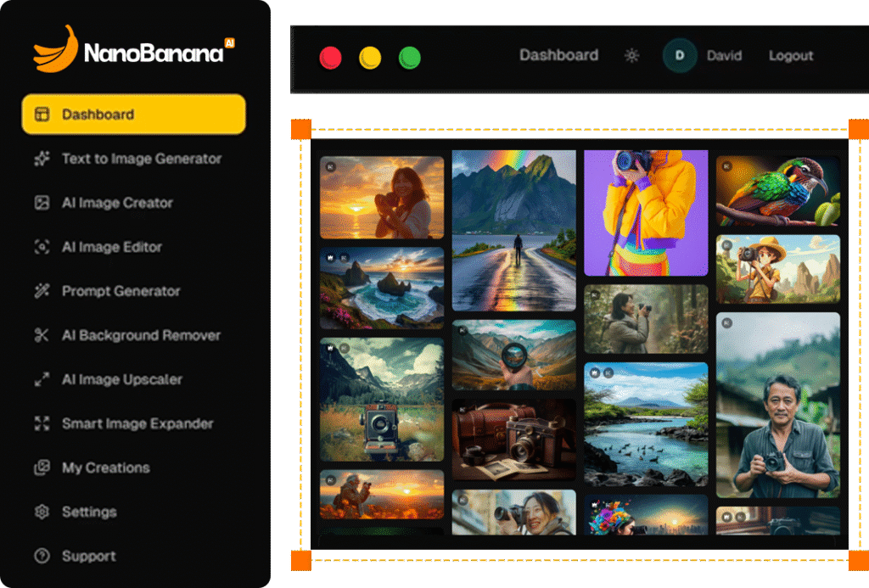Viewport: 869px width, 588px height.
Task: Click the Logout link
Action: [791, 56]
